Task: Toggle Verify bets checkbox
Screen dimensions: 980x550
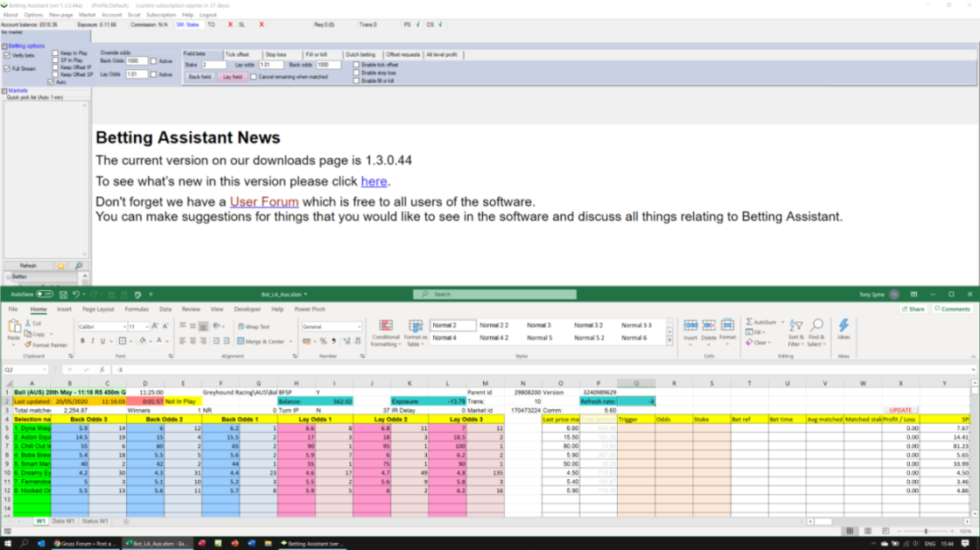Action: coord(7,56)
